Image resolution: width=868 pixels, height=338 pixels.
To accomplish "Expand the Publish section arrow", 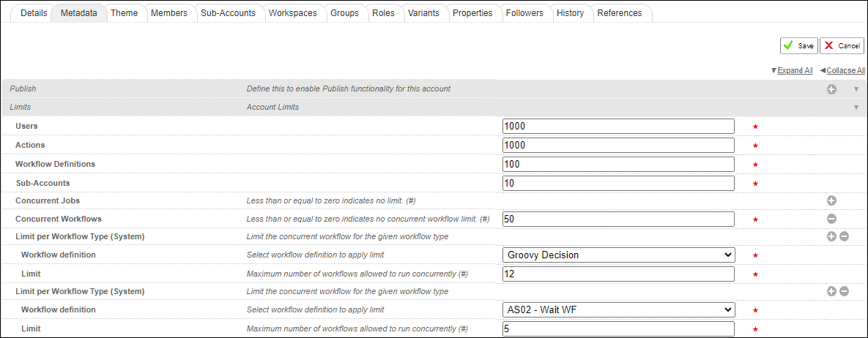I will (856, 89).
